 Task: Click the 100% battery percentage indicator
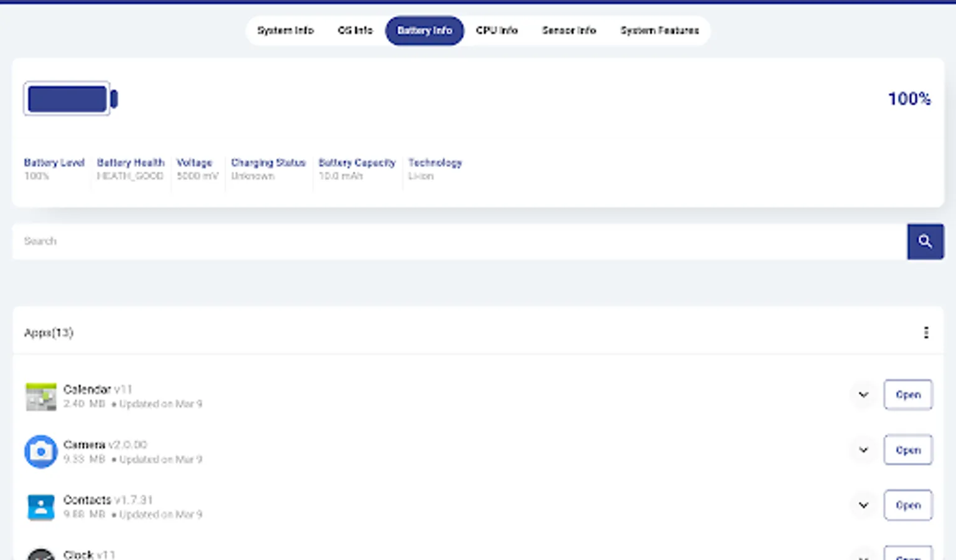click(909, 98)
